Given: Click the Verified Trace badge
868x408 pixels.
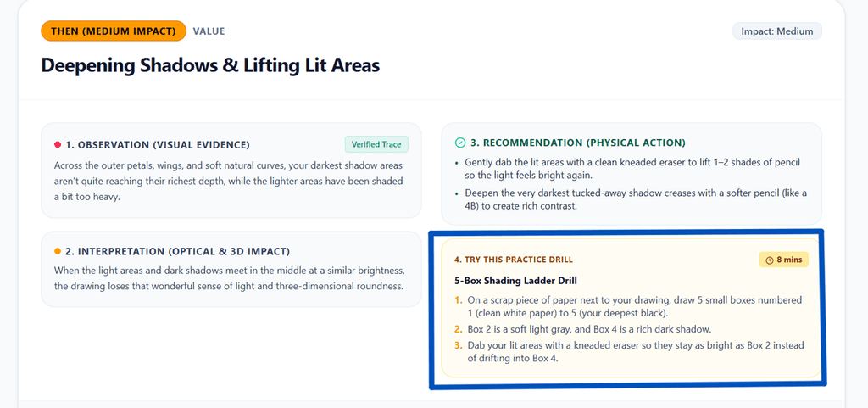Looking at the screenshot, I should (376, 144).
